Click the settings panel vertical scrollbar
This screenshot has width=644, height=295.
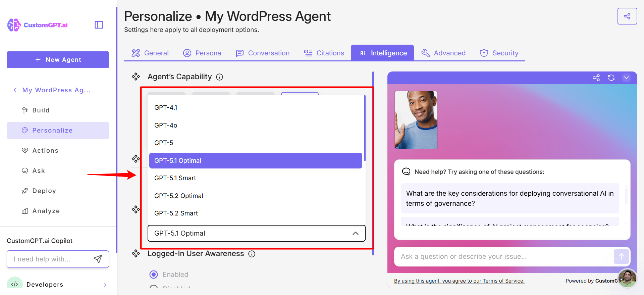[x=373, y=163]
